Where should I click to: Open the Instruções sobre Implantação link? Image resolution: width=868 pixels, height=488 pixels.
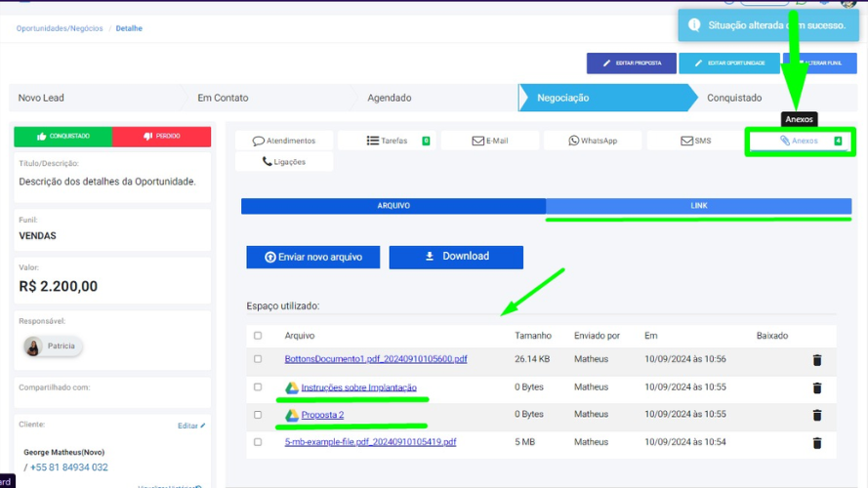pyautogui.click(x=358, y=387)
